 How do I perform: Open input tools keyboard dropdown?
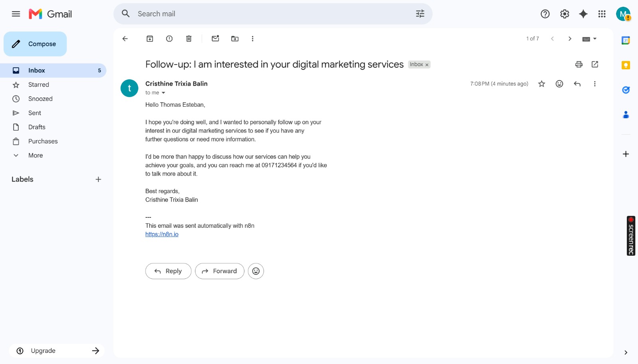[589, 39]
